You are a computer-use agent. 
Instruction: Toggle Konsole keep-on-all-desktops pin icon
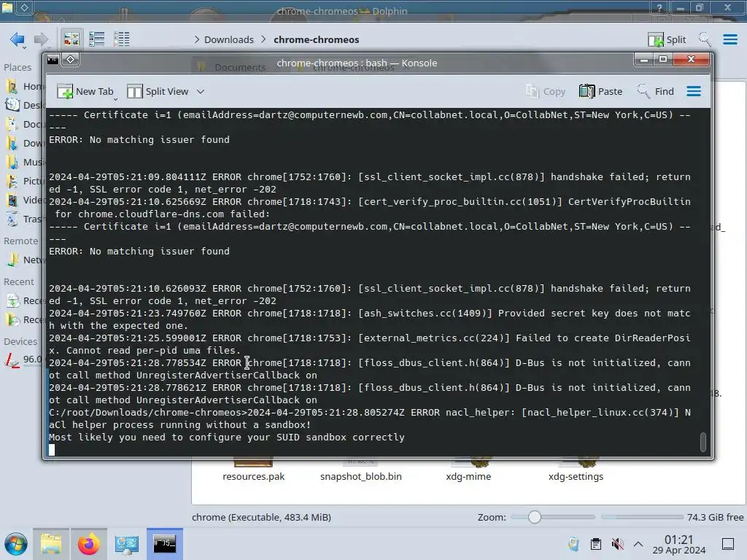pyautogui.click(x=71, y=60)
